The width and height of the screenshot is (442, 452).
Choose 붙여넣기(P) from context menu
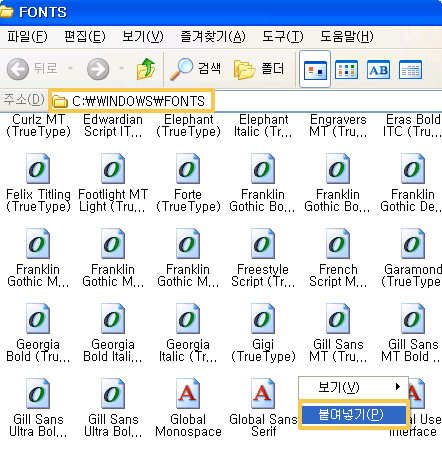(x=354, y=415)
